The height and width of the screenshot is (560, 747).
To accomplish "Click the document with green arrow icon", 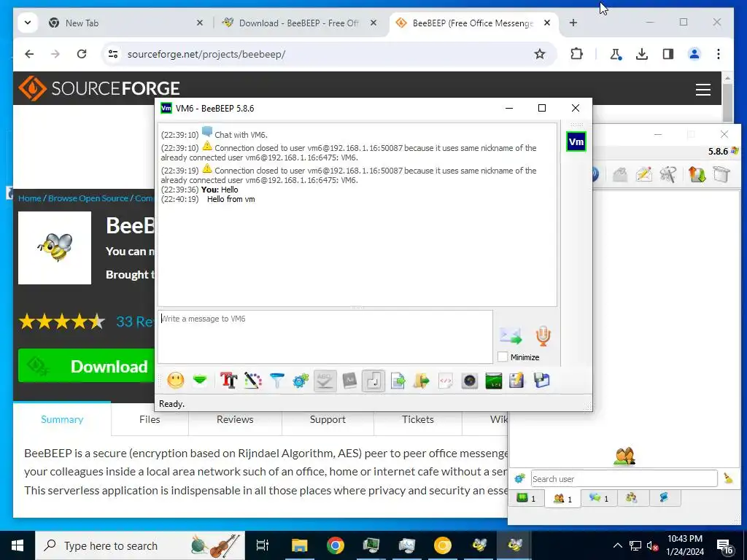I will 398,381.
